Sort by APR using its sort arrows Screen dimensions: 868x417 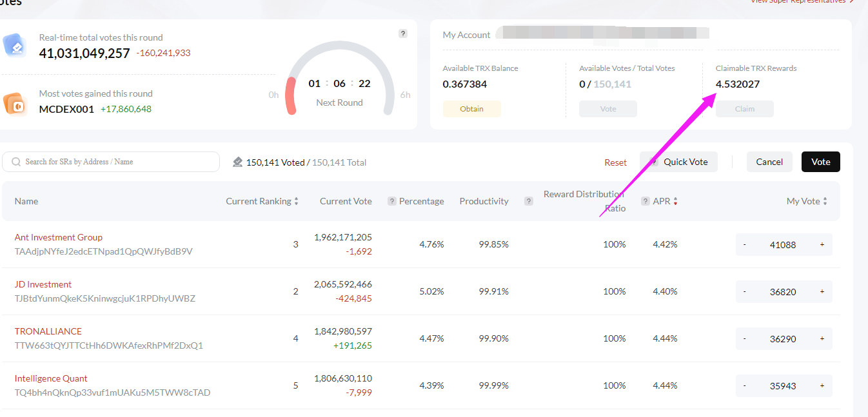[x=675, y=201]
